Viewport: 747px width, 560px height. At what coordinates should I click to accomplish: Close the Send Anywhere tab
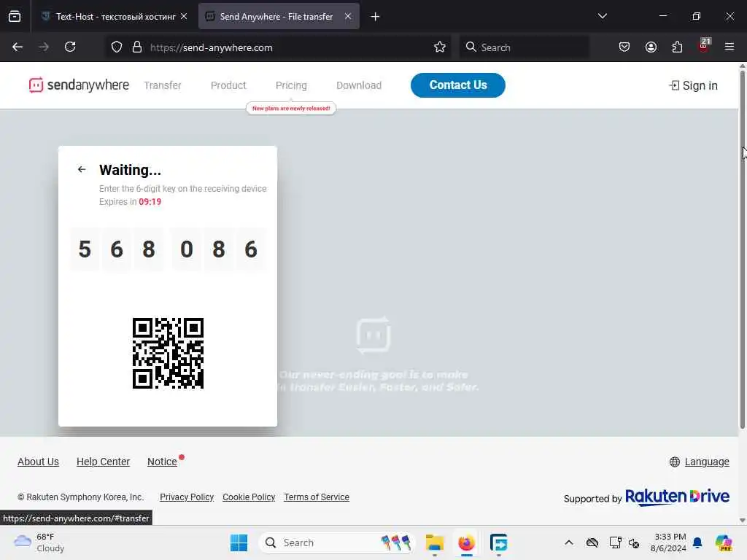click(348, 17)
